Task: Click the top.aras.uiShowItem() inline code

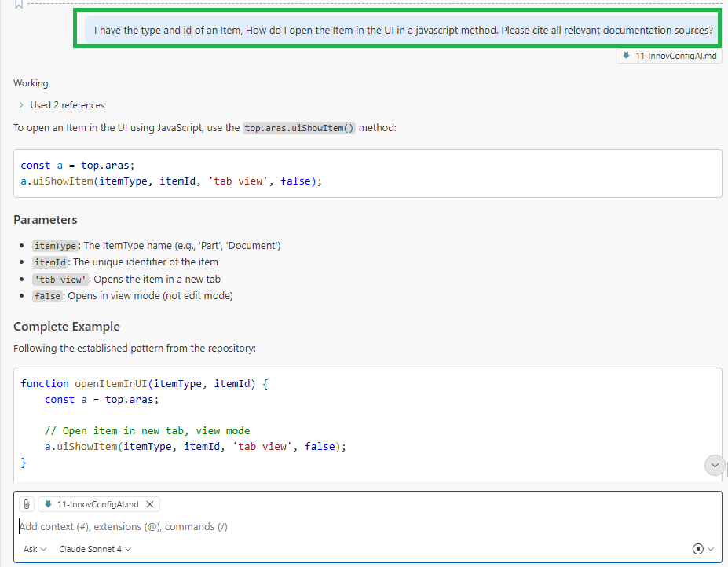Action: point(299,128)
